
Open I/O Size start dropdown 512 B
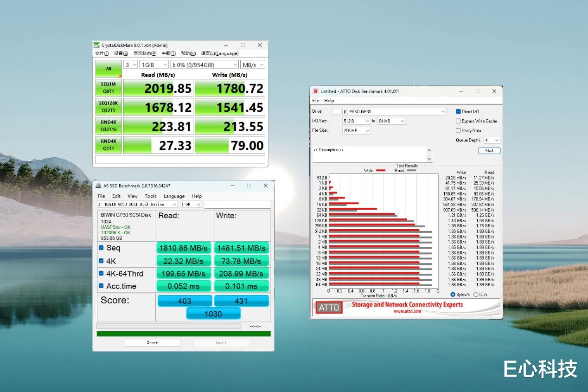point(356,121)
